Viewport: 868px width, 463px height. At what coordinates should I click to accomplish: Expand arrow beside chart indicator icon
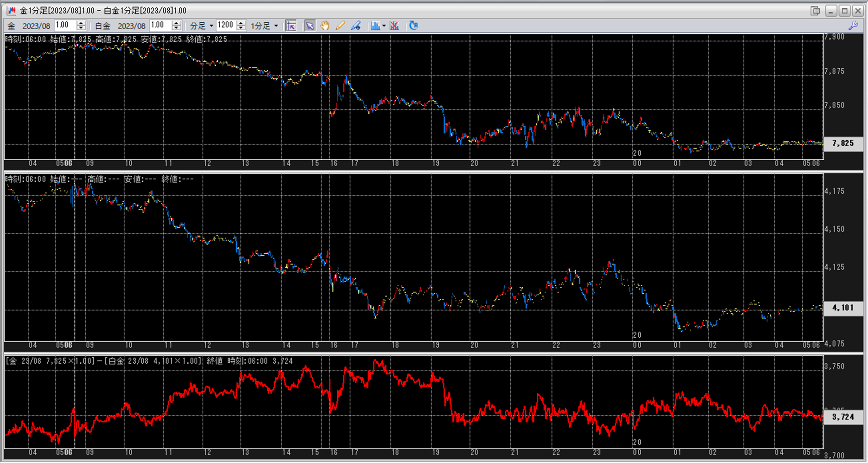pyautogui.click(x=384, y=26)
